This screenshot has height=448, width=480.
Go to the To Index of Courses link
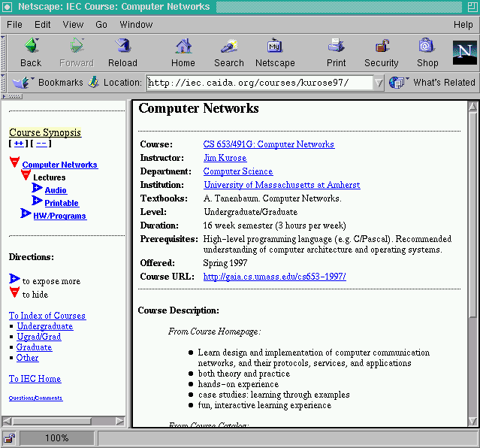pos(47,316)
